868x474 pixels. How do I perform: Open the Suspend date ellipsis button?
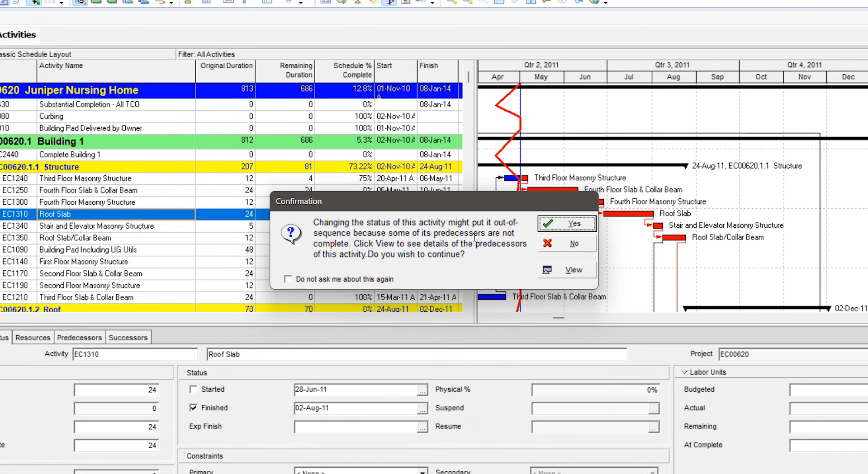pos(653,408)
